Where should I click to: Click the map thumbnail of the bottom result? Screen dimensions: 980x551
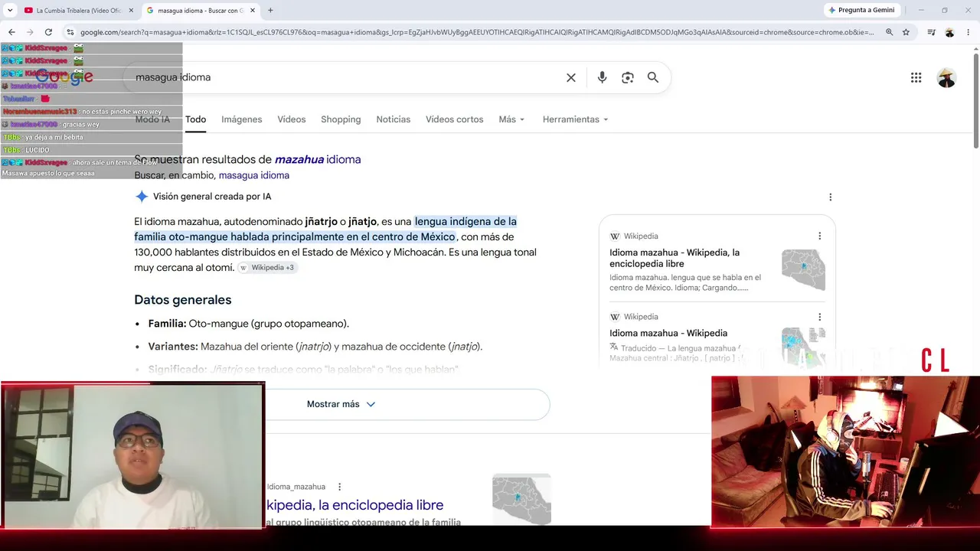point(521,499)
